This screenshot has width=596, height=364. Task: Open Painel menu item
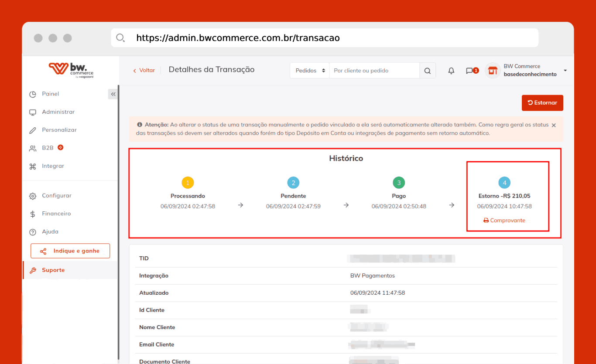click(51, 94)
